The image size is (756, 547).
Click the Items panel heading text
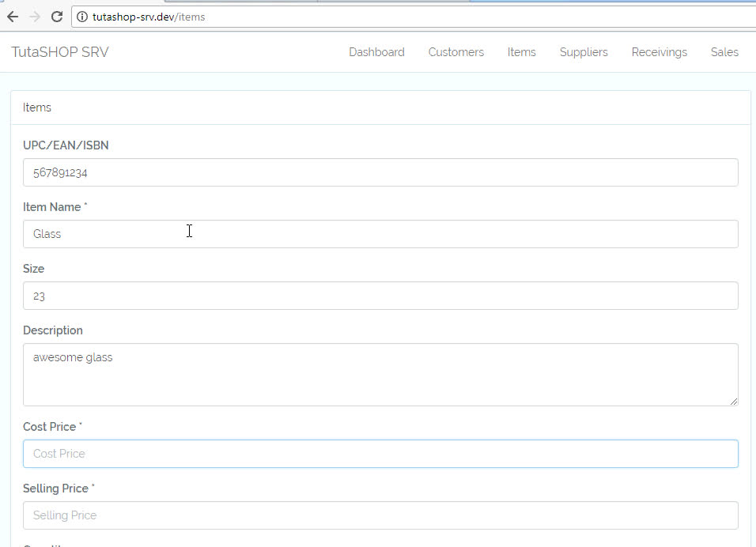click(x=37, y=108)
